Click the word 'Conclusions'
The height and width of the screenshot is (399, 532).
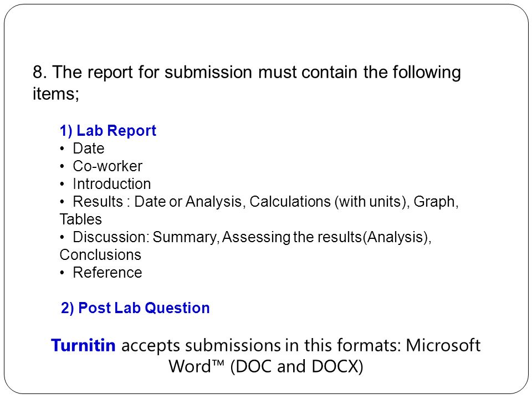(100, 255)
